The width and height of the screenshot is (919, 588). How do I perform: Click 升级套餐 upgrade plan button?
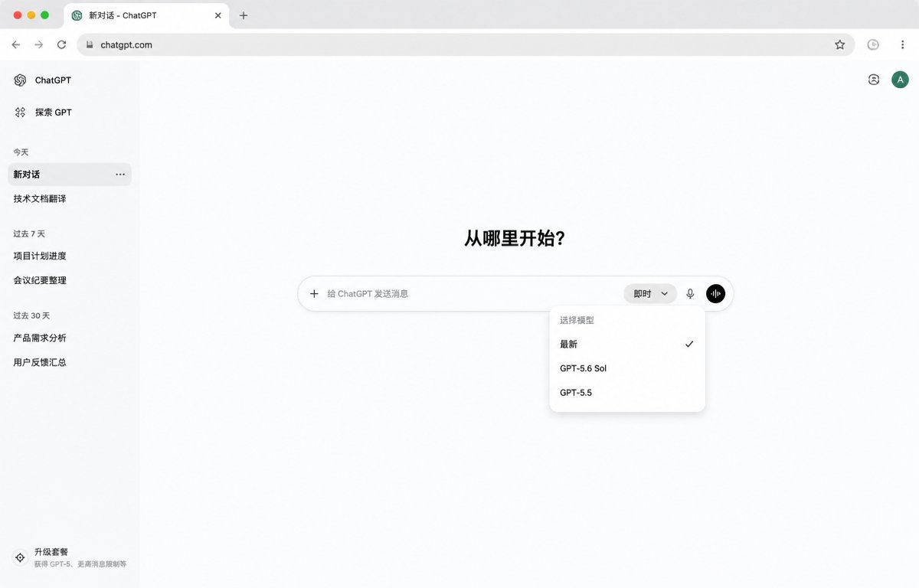coord(70,557)
